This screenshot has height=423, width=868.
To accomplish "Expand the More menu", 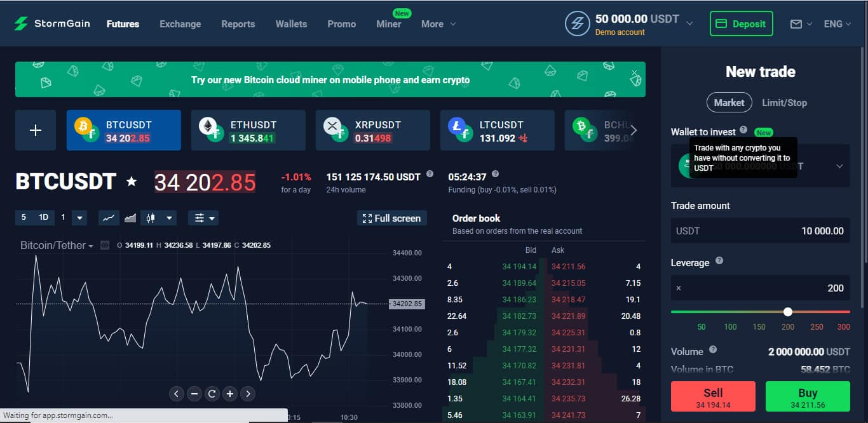I will point(438,24).
